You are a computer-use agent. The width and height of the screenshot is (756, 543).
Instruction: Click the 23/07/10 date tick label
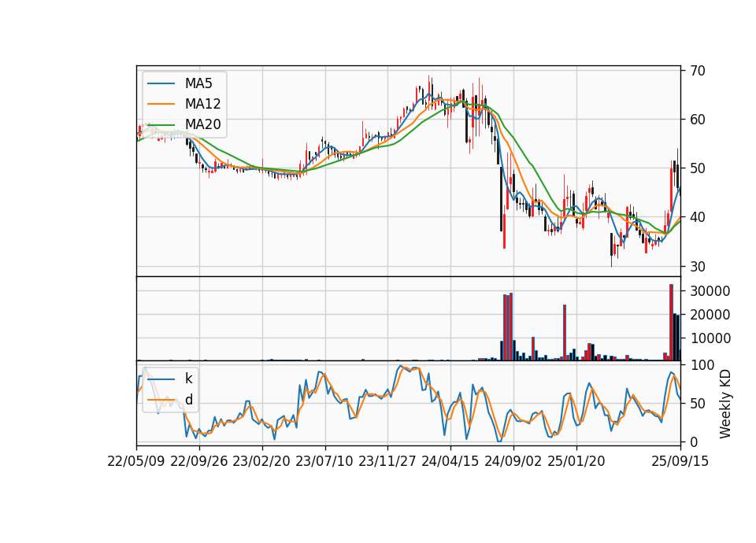click(x=324, y=461)
